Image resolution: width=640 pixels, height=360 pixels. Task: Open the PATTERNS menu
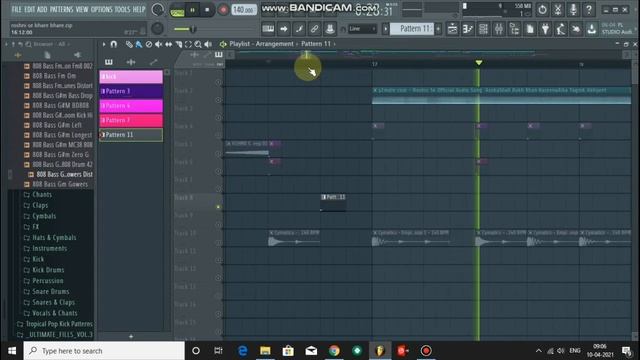point(61,9)
